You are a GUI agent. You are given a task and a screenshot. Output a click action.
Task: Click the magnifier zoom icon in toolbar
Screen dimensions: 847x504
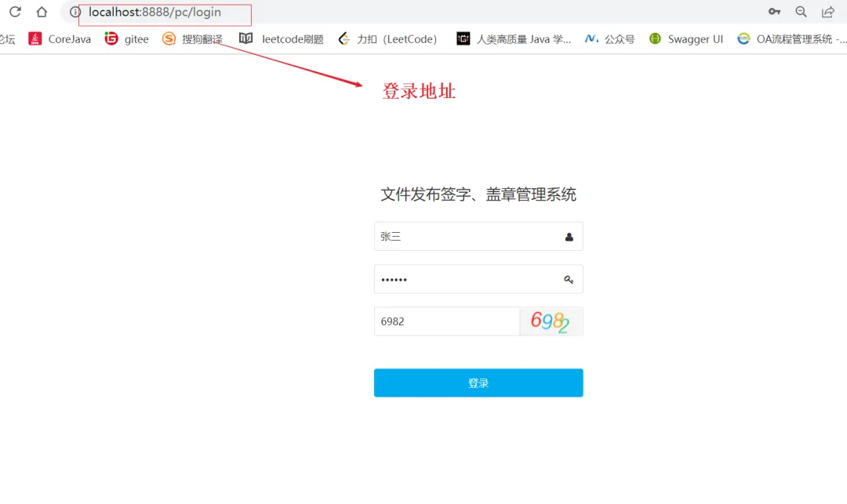[801, 13]
